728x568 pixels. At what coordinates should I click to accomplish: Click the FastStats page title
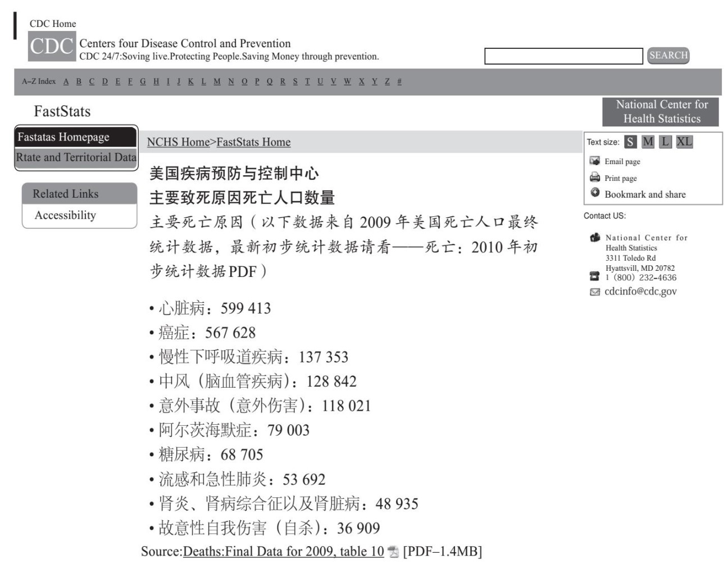62,111
